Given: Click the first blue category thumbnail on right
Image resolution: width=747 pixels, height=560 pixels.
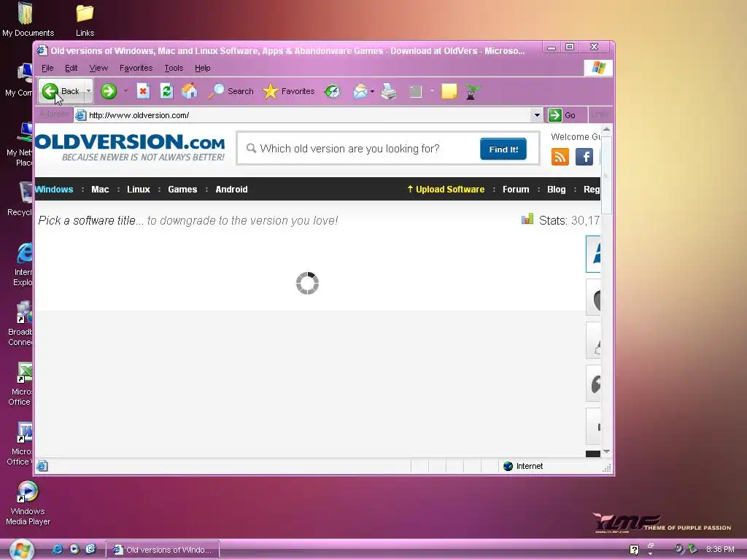Looking at the screenshot, I should 593,254.
